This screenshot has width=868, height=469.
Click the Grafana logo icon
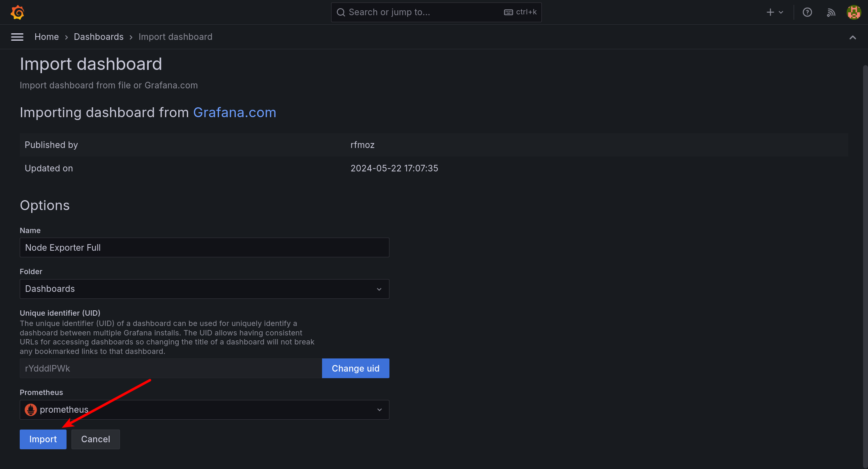point(17,12)
